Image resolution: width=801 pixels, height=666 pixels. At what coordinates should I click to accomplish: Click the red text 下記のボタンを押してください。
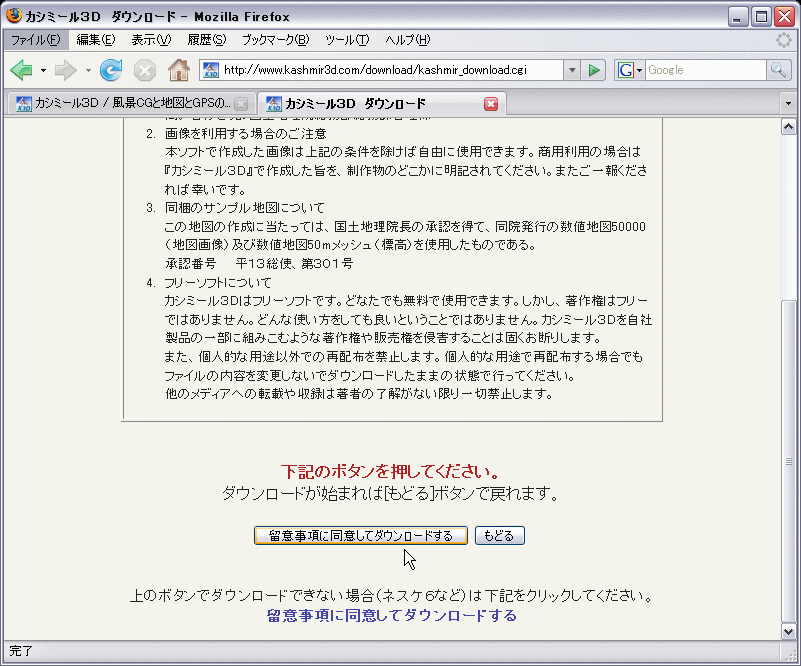coord(390,471)
